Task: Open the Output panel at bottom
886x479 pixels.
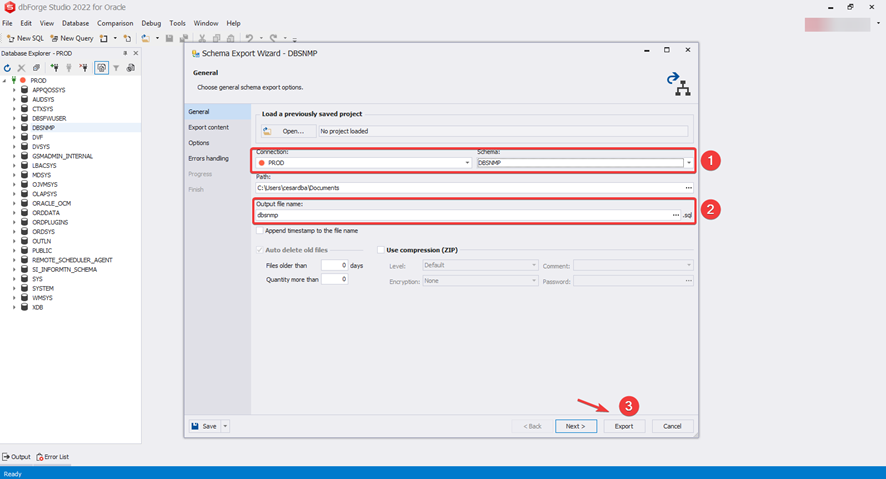Action: point(17,457)
